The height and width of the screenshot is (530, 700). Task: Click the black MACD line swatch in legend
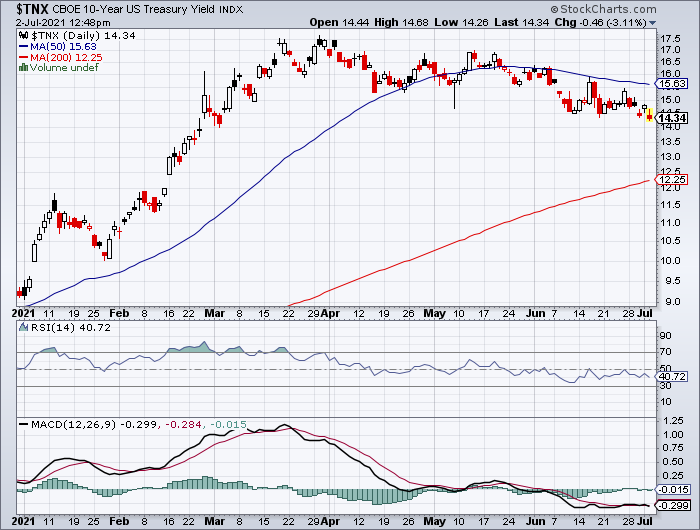(24, 424)
